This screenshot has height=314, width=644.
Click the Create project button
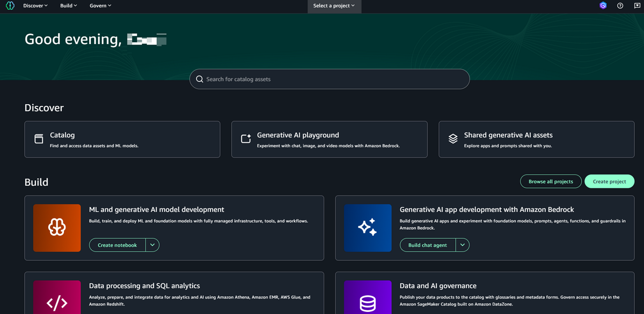tap(610, 181)
